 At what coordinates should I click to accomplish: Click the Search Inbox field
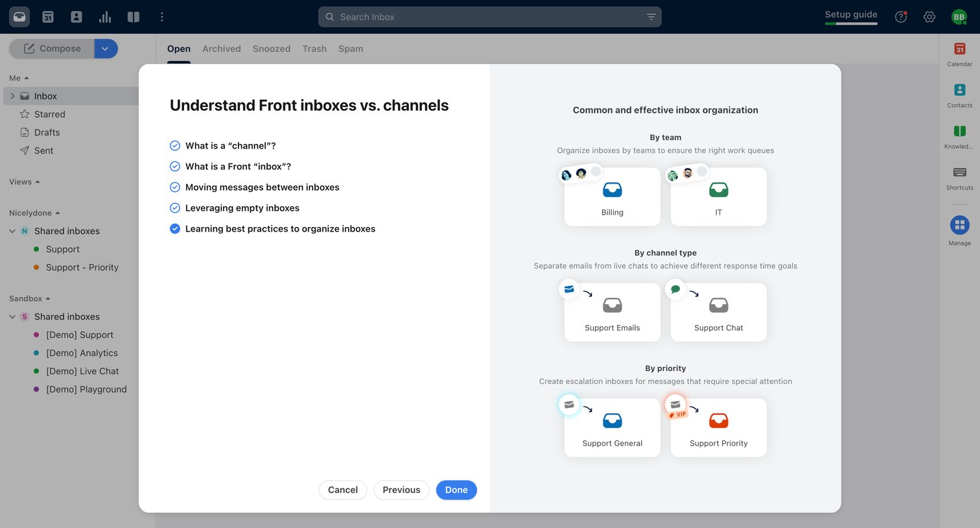click(490, 17)
